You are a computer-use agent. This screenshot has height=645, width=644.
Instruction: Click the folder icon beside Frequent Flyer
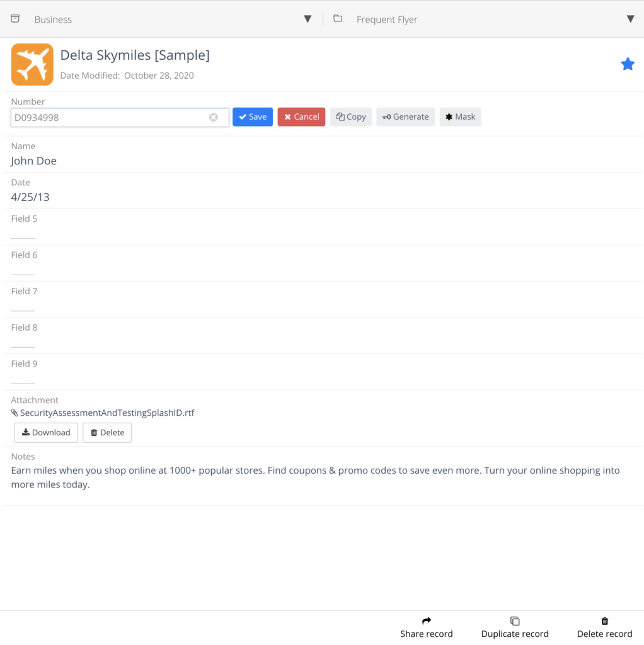click(338, 19)
